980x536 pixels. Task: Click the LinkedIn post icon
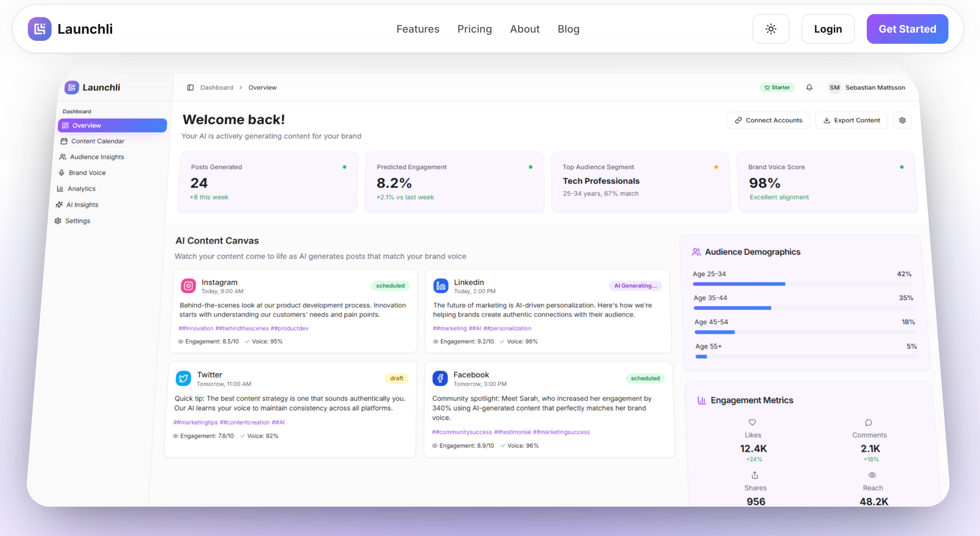coord(441,286)
